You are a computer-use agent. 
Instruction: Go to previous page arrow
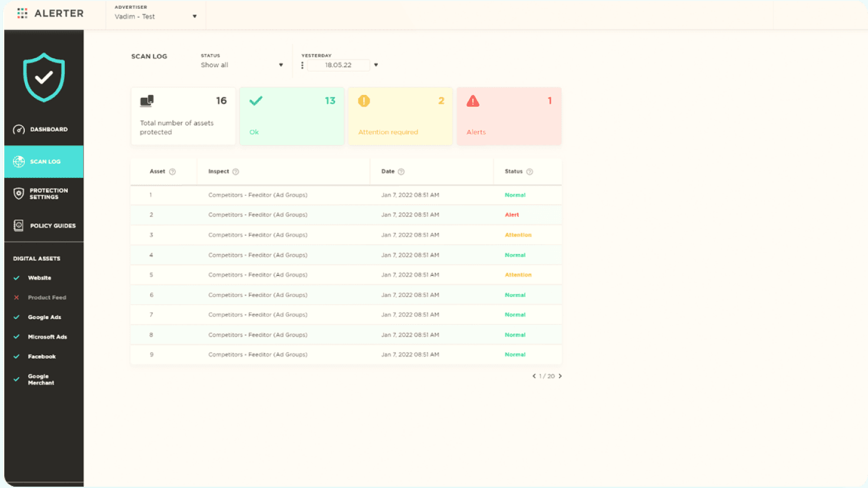pos(534,376)
